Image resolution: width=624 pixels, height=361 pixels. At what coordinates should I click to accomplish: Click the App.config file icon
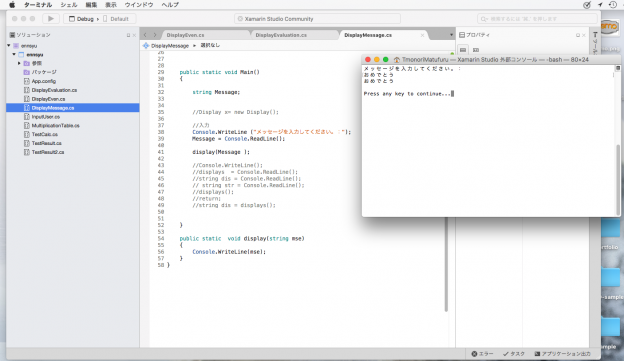point(27,81)
